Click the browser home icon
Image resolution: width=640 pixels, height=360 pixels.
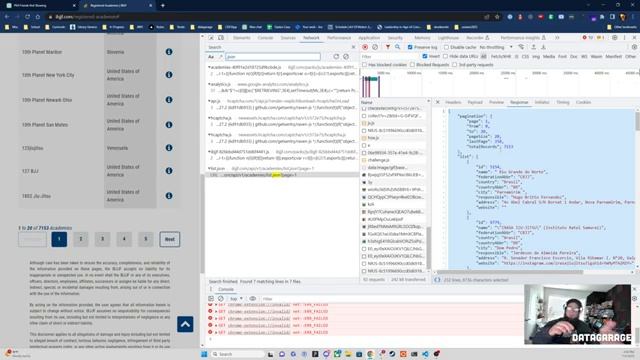38,17
